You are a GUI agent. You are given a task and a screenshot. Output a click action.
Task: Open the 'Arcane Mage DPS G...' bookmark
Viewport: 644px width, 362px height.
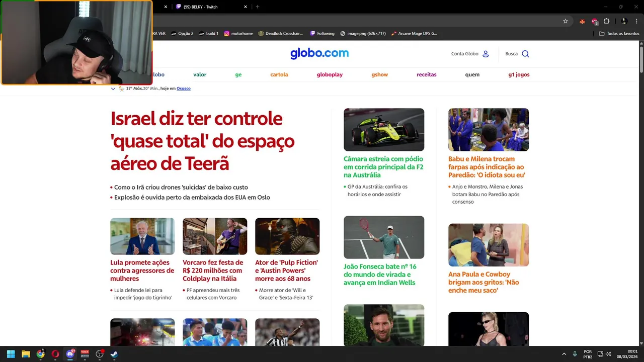[414, 34]
